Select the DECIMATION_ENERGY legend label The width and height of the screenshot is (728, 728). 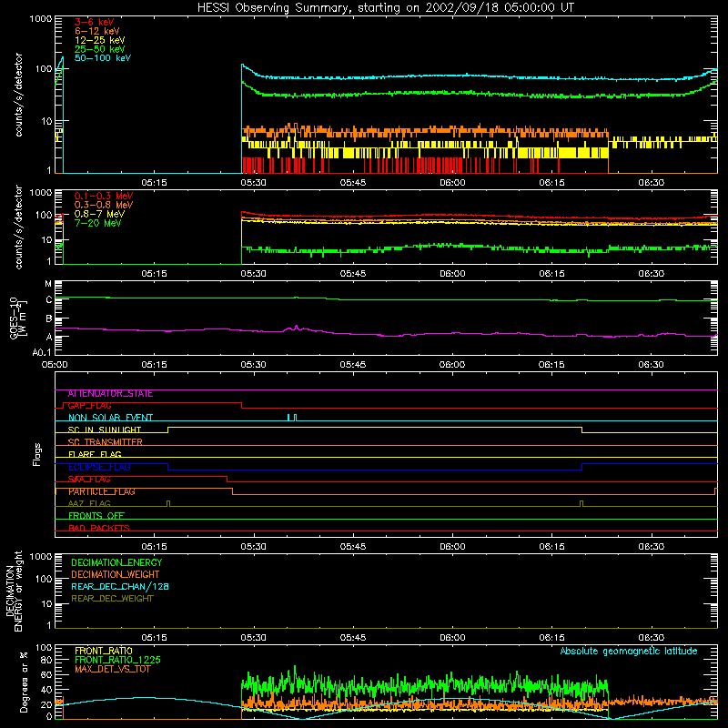(x=116, y=562)
